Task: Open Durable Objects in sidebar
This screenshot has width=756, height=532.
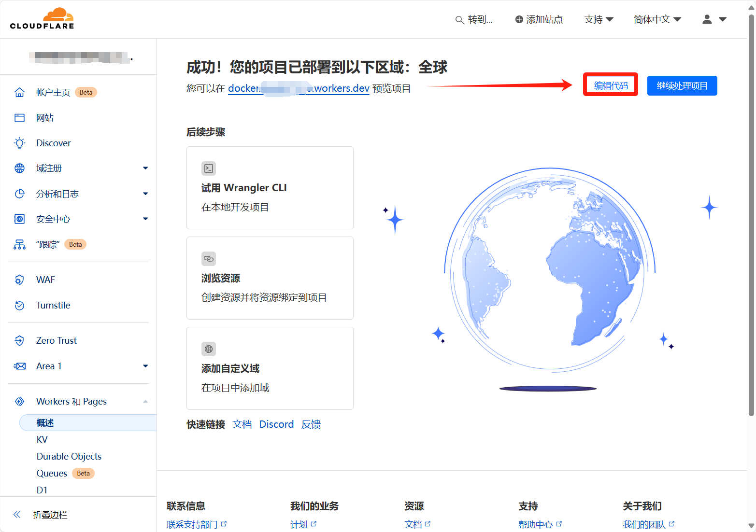Action: (x=69, y=457)
